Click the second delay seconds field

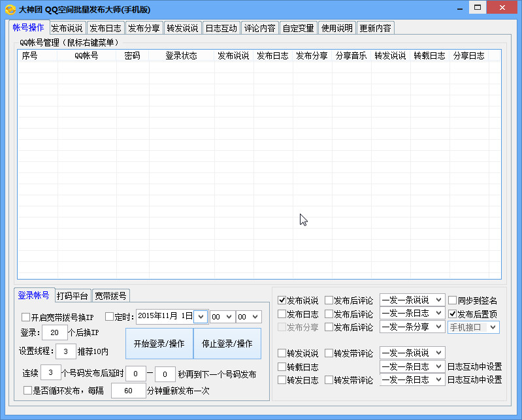165,374
